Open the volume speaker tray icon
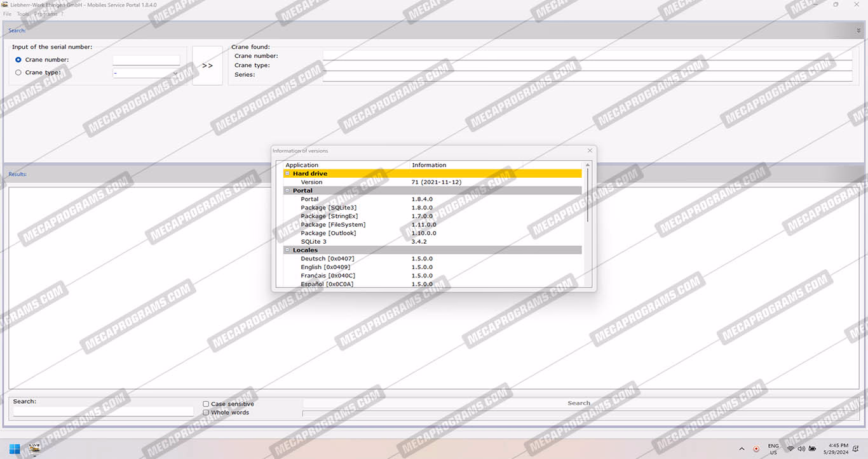Screen dimensions: 868x459 pos(801,449)
